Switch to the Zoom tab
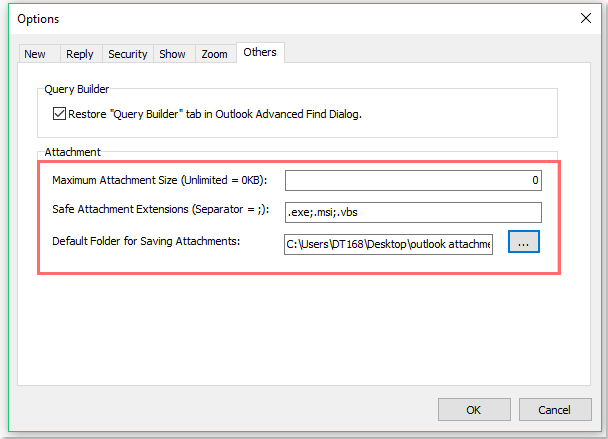The width and height of the screenshot is (608, 439). [214, 54]
